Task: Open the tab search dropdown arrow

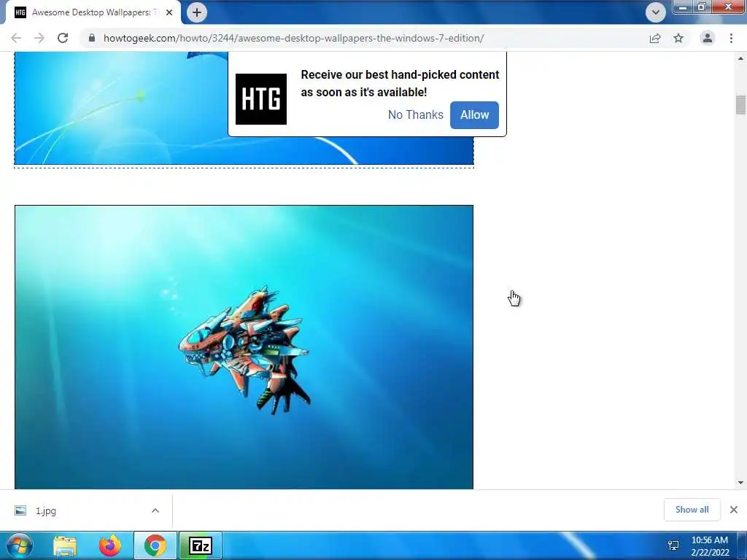Action: click(656, 12)
